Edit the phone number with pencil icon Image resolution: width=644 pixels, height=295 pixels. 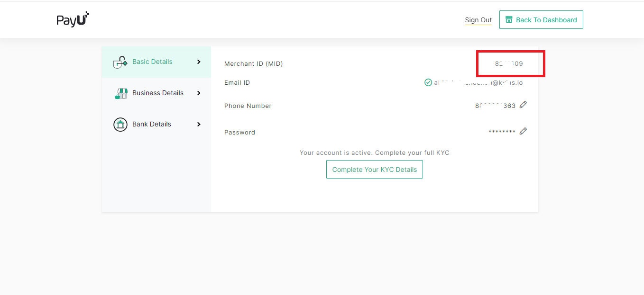click(x=523, y=105)
